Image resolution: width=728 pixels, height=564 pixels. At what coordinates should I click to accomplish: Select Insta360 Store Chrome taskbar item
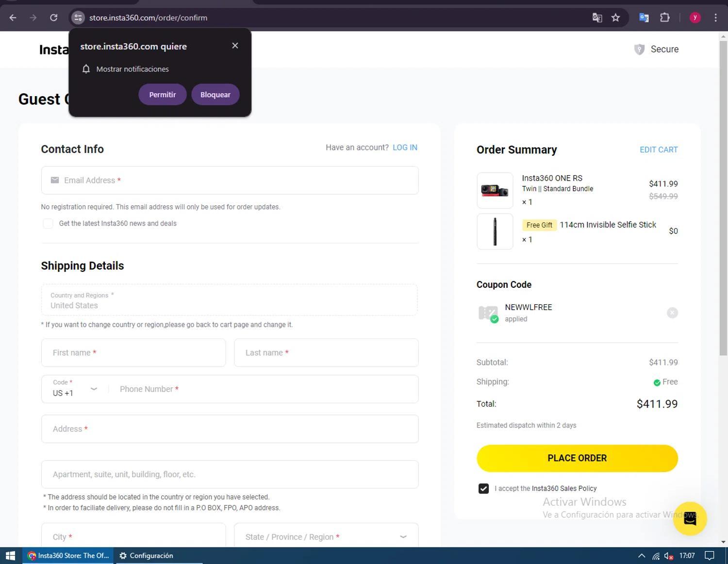(68, 556)
